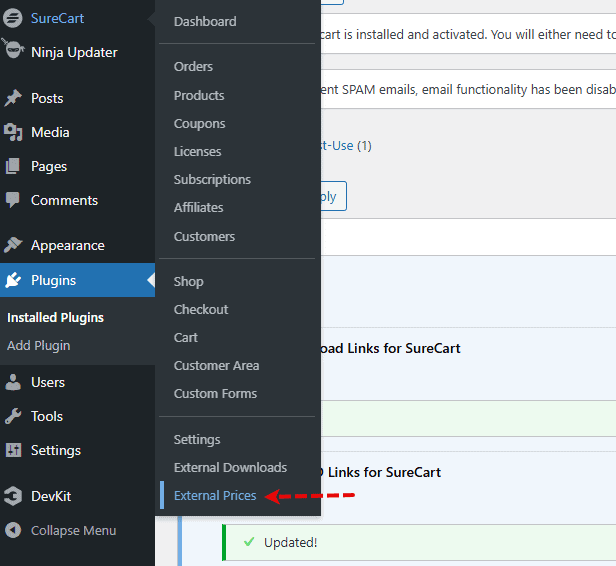Click the Collapse Menu arrow icon

pos(13,531)
